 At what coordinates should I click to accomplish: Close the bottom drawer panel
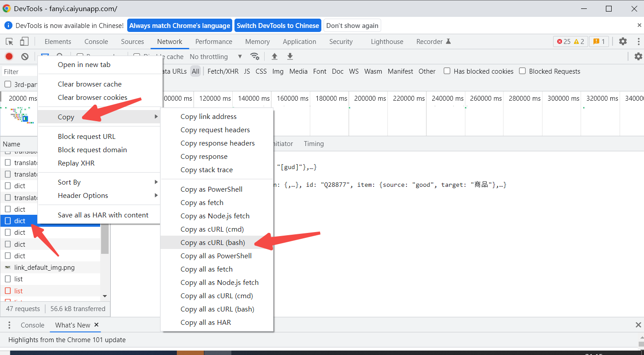[x=638, y=325]
